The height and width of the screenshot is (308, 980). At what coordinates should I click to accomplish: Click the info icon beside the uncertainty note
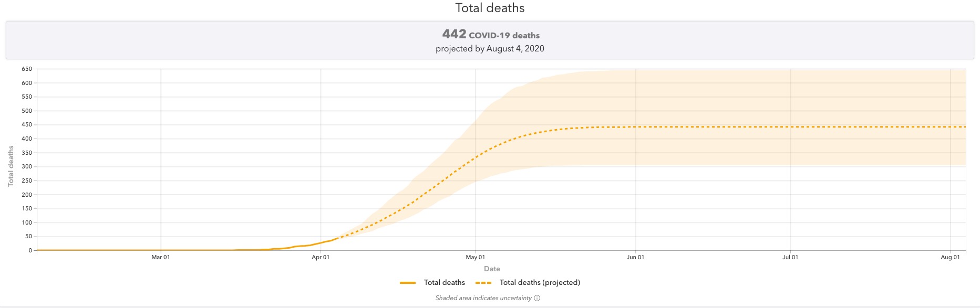coord(537,298)
